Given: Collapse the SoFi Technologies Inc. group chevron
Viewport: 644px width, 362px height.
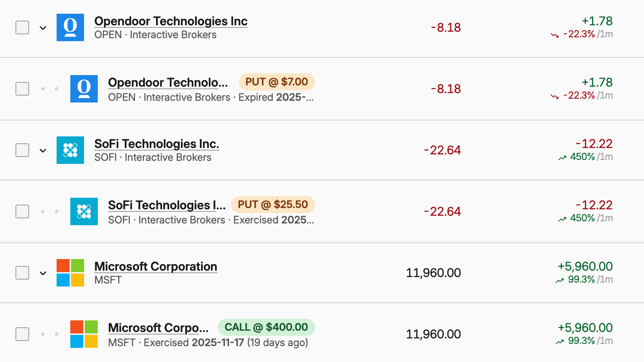Looking at the screenshot, I should click(43, 151).
